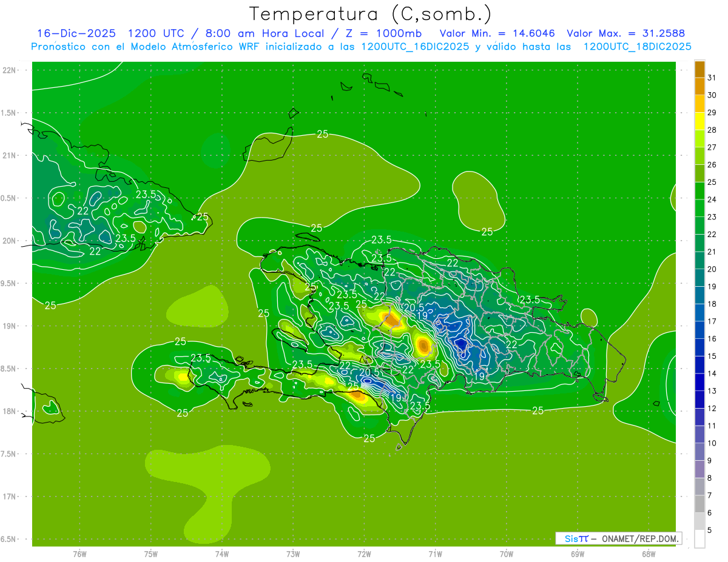Click the '70W' longitude axis label
Viewport: 728px width, 562px height.
coord(507,554)
